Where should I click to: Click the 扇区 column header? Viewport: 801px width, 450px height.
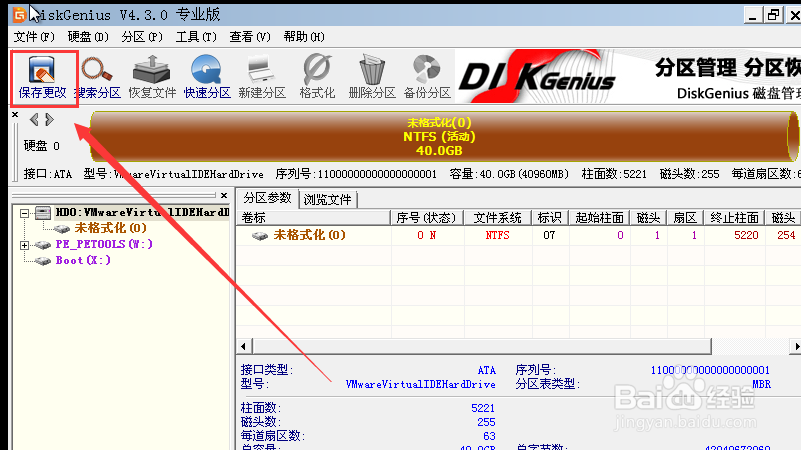click(x=685, y=218)
